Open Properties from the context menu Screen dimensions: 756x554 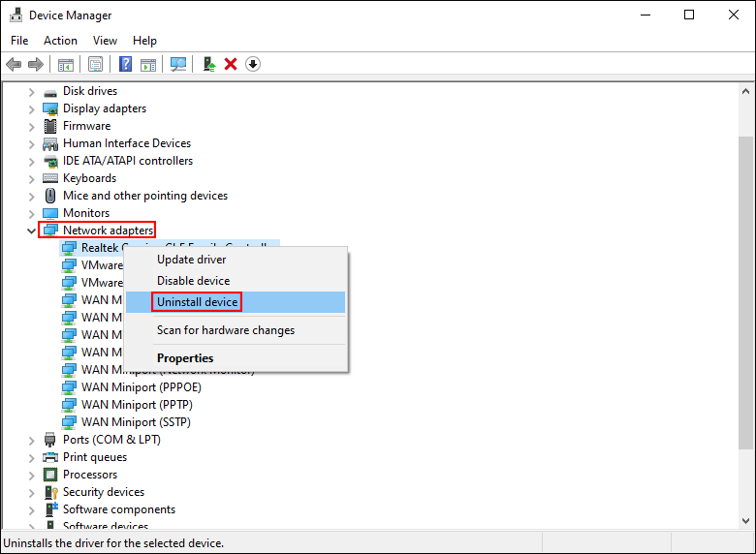pyautogui.click(x=236, y=358)
